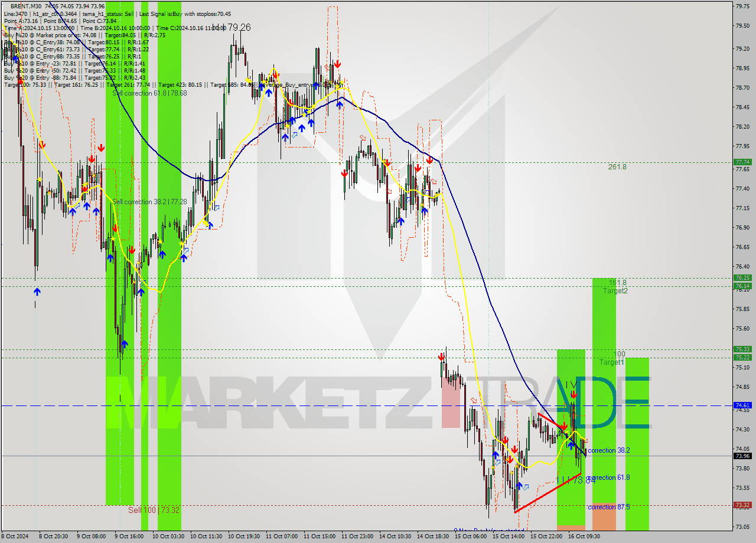This screenshot has height=543, width=756.
Task: Select the 75.22 price tag
Action: 742,357
